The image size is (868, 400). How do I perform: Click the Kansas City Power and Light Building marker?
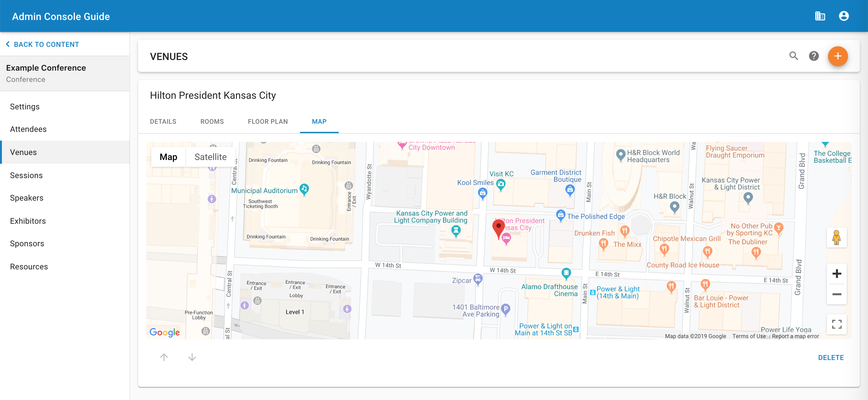[x=456, y=231]
